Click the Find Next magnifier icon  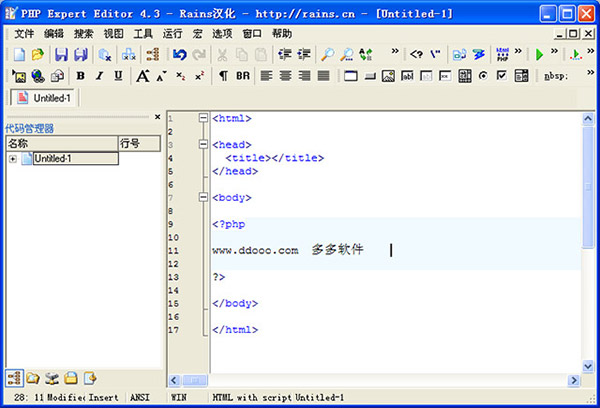point(347,55)
